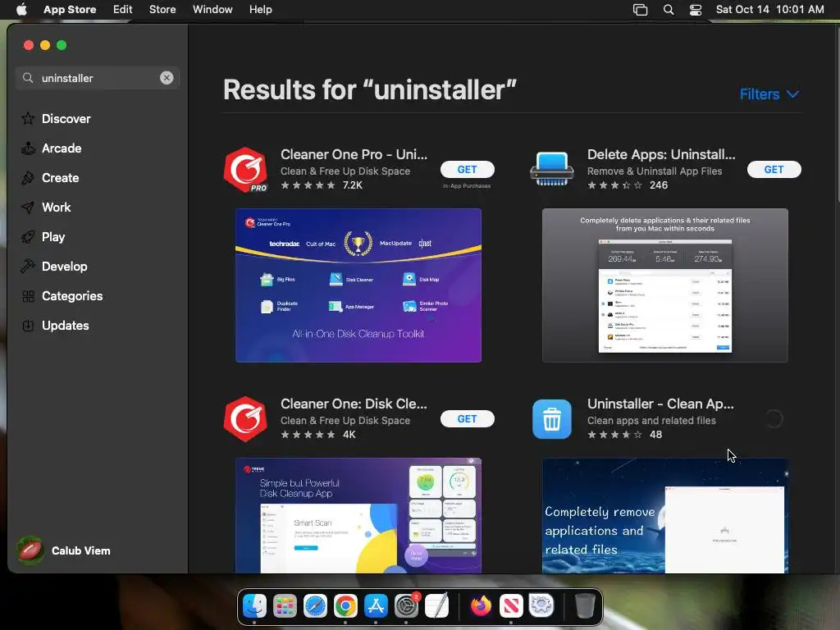The width and height of the screenshot is (840, 630).
Task: Click the App Store Dock icon
Action: 376,606
